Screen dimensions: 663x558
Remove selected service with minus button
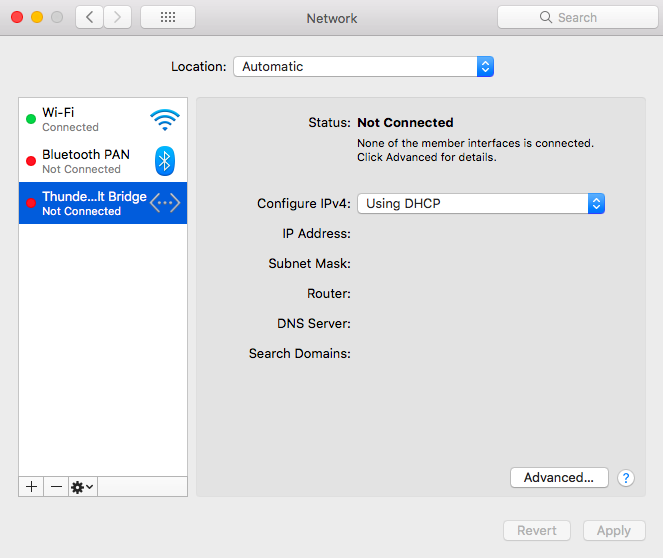(x=56, y=487)
